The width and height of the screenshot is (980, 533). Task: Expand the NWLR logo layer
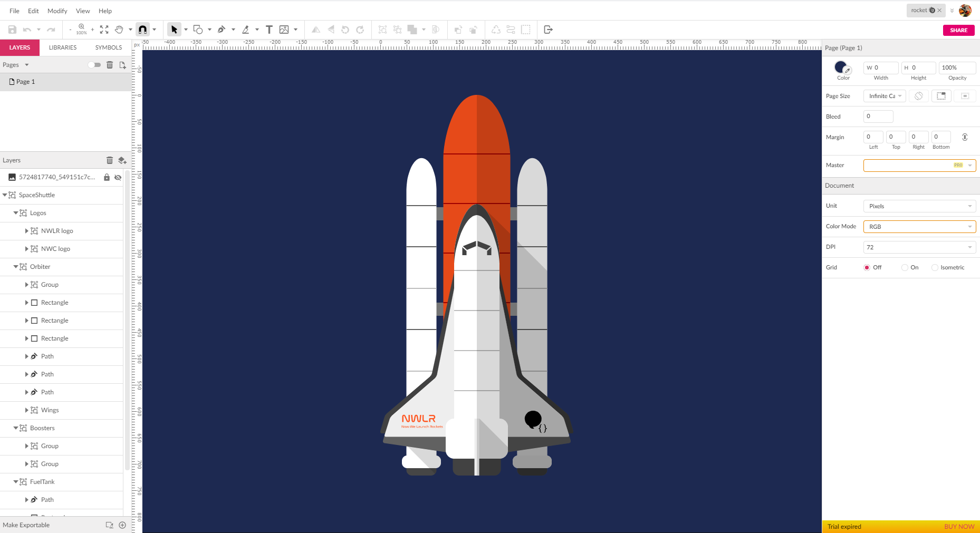point(27,230)
